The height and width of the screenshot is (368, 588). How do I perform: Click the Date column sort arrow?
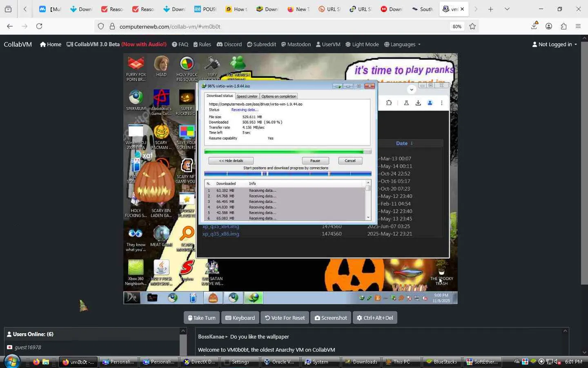pos(412,143)
